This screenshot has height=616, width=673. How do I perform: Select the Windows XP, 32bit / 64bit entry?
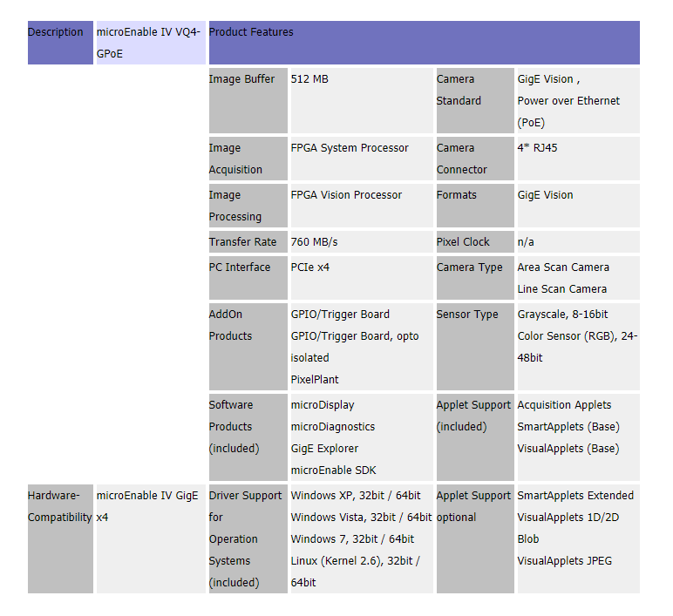[356, 496]
